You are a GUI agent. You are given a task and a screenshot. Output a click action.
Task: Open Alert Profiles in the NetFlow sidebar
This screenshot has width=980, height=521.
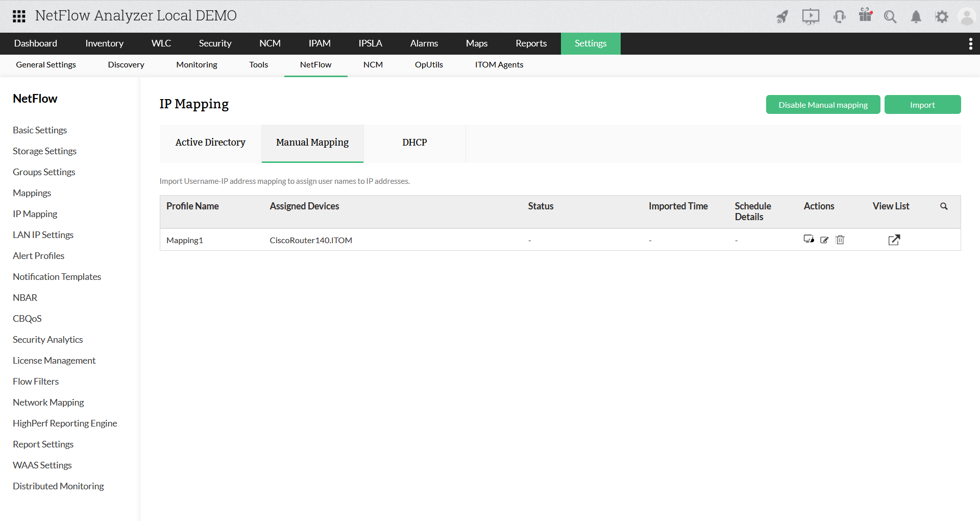coord(38,255)
